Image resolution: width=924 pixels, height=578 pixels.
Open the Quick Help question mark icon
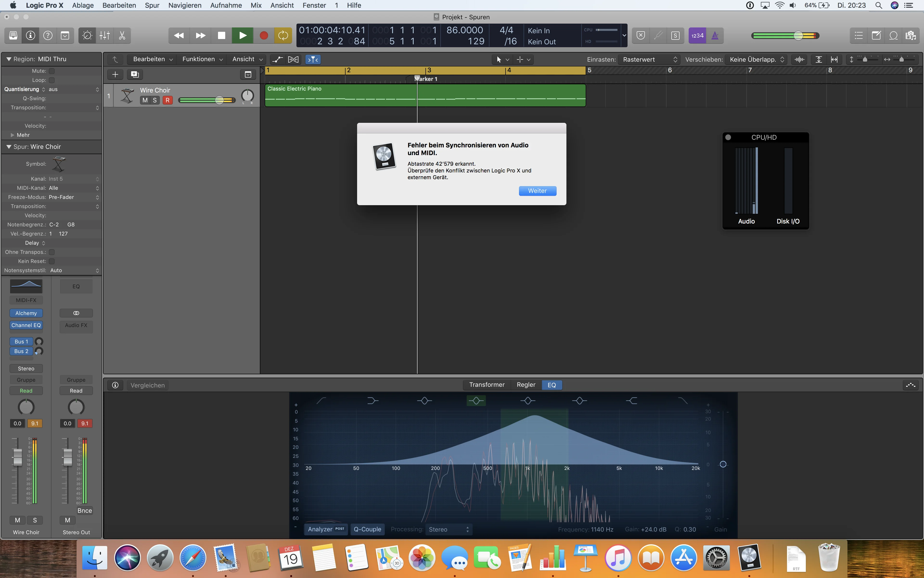point(48,36)
